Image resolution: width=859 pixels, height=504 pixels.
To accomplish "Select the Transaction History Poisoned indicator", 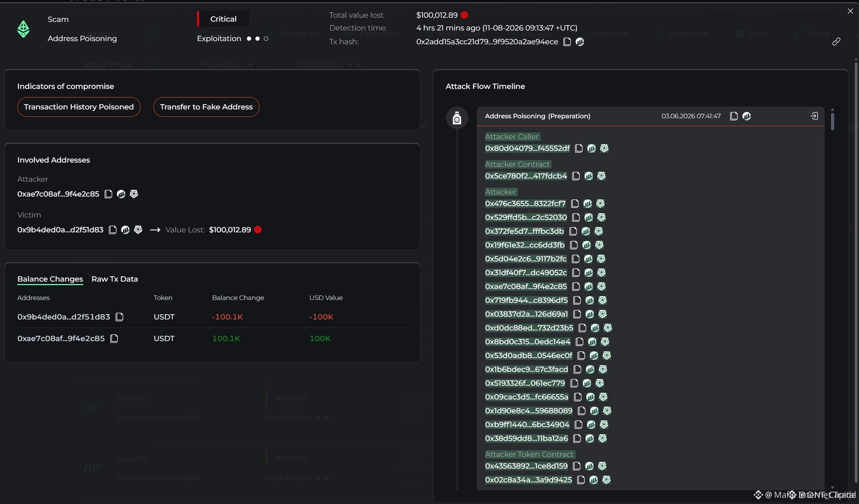I will point(79,107).
